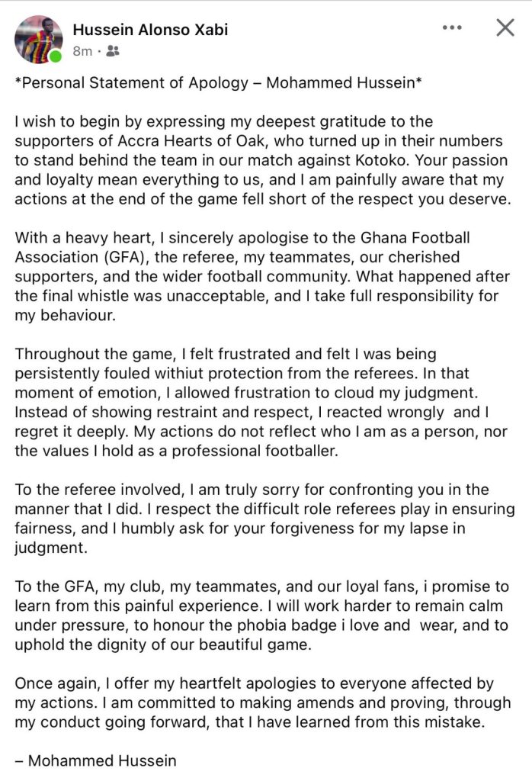Image resolution: width=532 pixels, height=781 pixels.
Task: Click the "– Mohammed Hussein" signature line
Action: point(95,760)
